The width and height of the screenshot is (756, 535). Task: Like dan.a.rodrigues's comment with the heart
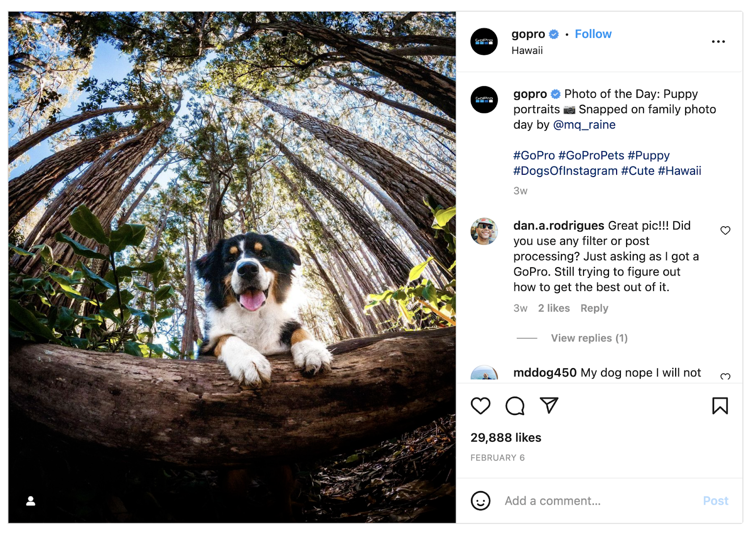pos(726,230)
